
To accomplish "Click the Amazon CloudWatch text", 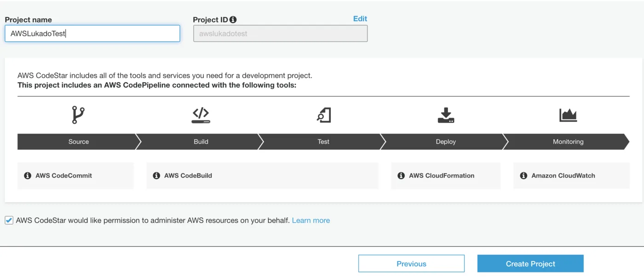I will pyautogui.click(x=563, y=175).
